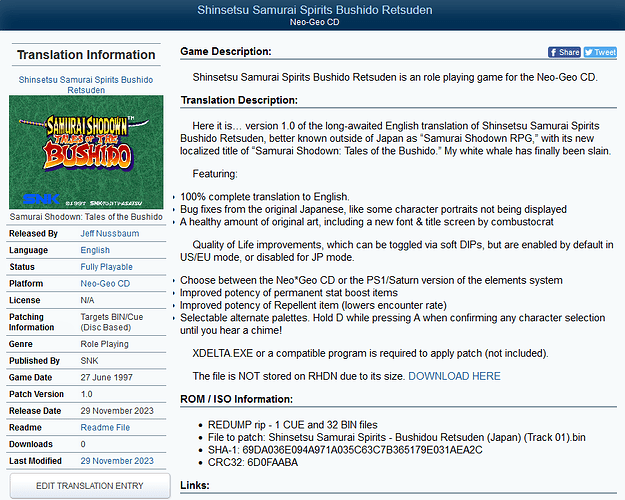The height and width of the screenshot is (500, 625).
Task: Click the Game Date value 27 June 1997
Action: [106, 377]
